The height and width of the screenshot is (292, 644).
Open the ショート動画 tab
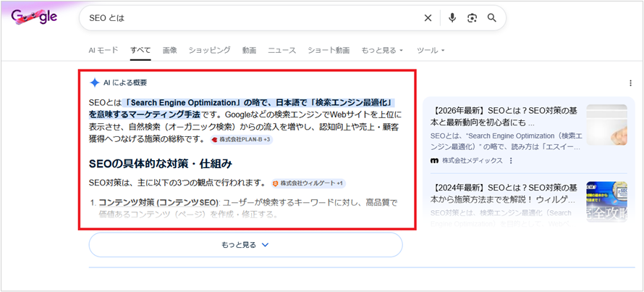pos(329,50)
